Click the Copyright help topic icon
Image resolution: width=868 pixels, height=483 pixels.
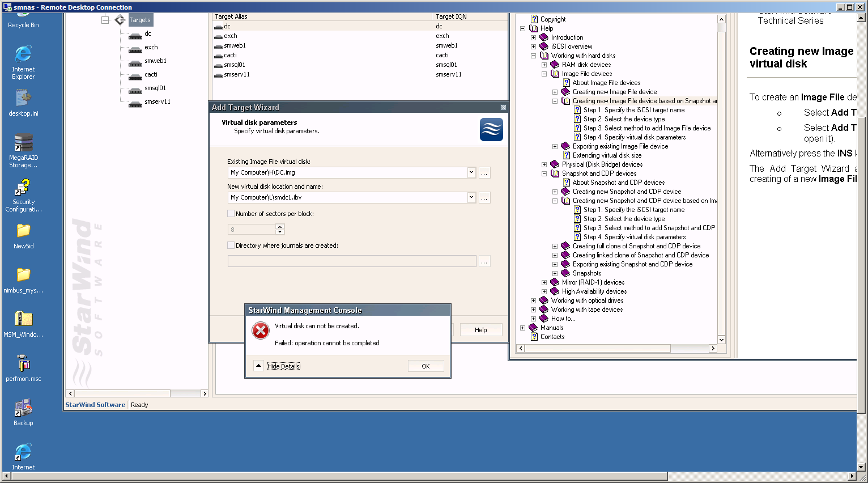tap(534, 19)
